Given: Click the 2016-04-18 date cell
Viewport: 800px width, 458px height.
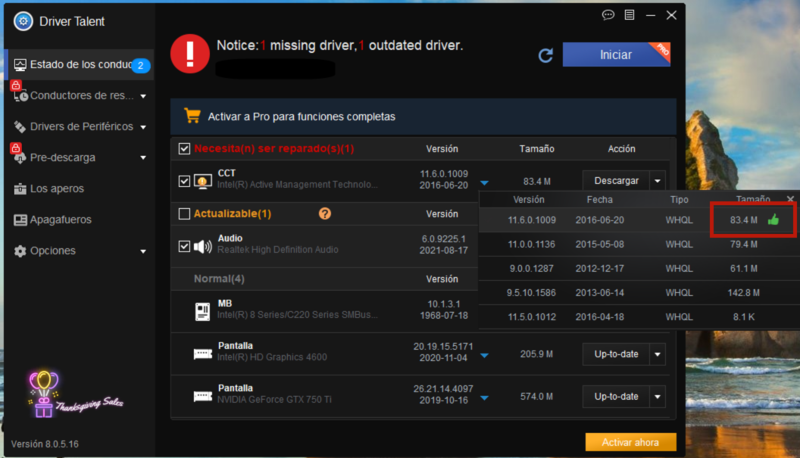Looking at the screenshot, I should click(x=599, y=317).
